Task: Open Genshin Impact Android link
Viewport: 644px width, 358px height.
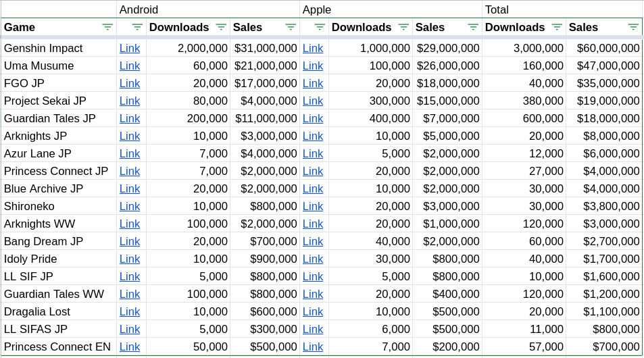Action: [130, 49]
